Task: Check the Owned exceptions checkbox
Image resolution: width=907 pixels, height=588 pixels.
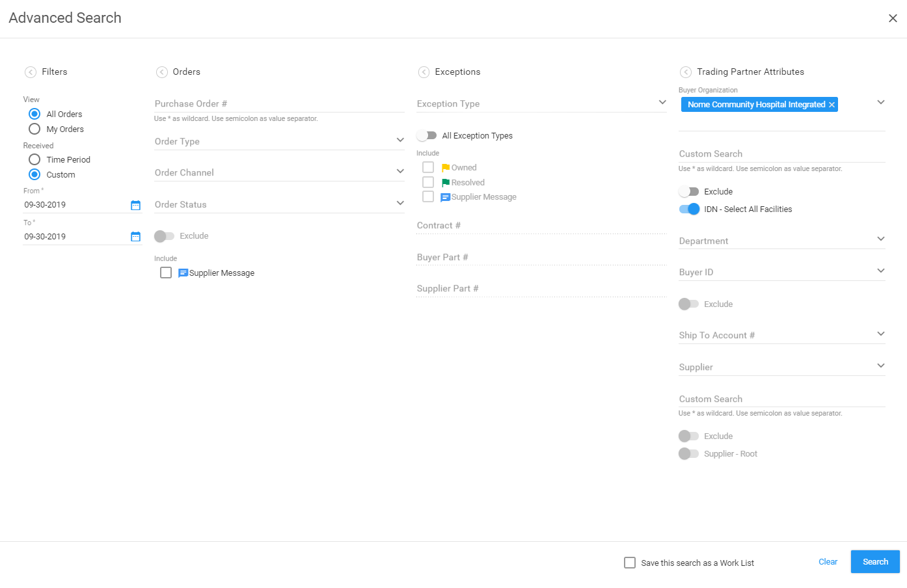Action: point(428,168)
